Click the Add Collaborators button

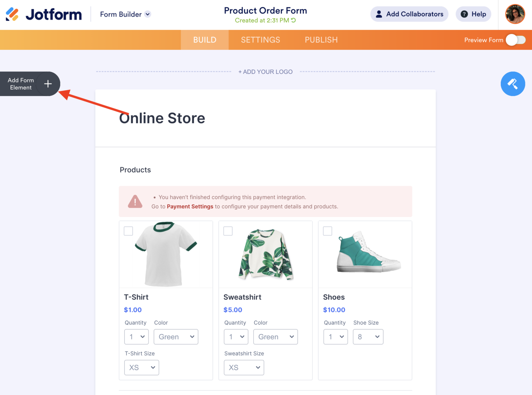pos(409,14)
